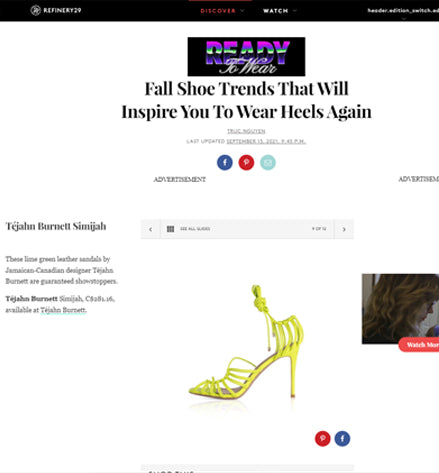Share shoe slide on Facebook

click(x=342, y=438)
